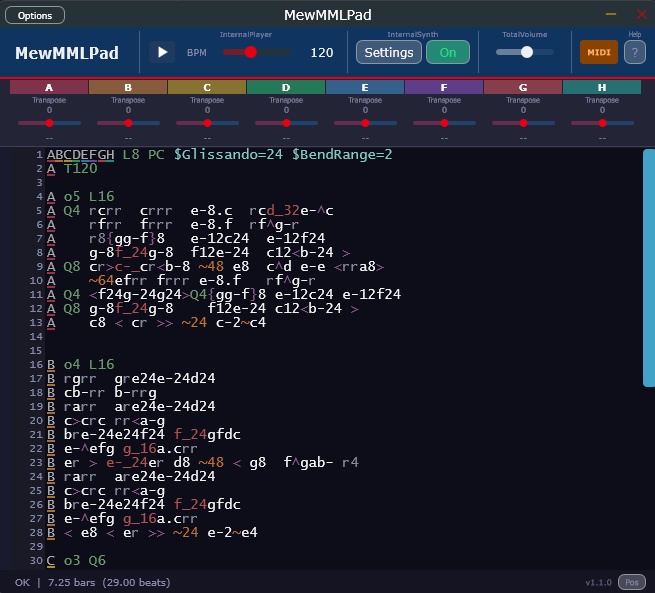Select channel B header

[x=128, y=87]
